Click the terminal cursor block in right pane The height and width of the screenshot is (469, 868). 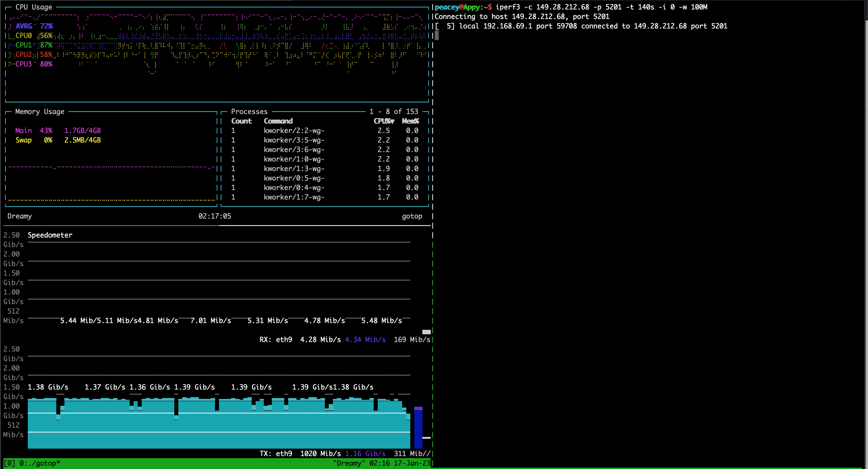coord(437,36)
